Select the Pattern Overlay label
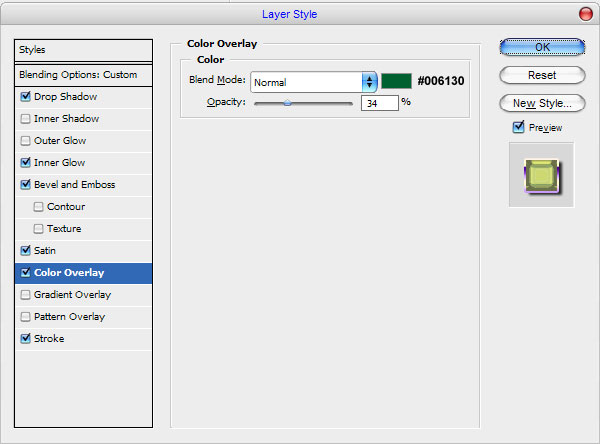The width and height of the screenshot is (600, 444). point(69,317)
